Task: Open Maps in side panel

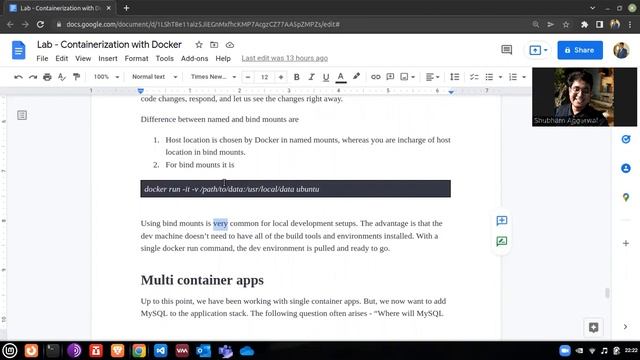Action: [x=626, y=198]
